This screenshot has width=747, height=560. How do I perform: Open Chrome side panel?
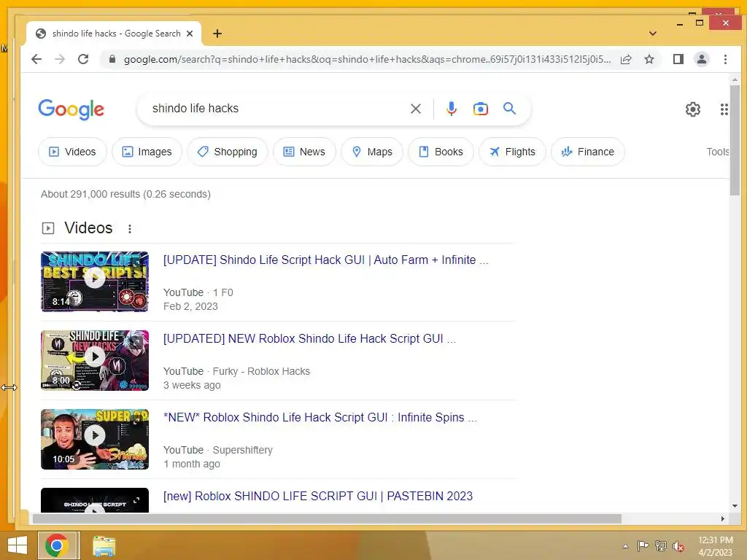[x=678, y=59]
